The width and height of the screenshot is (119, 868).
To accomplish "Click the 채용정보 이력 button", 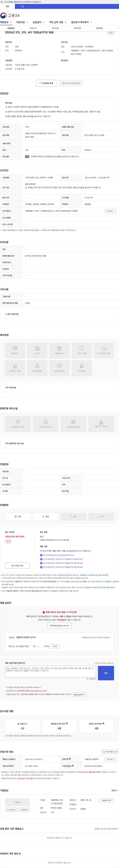I will 106,800.
